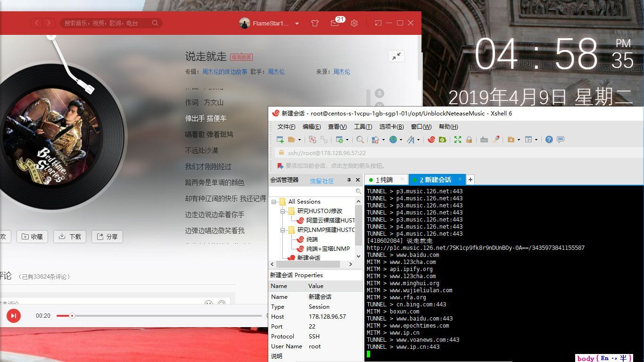Click the Reconnect chain icon in Xshell toolbar

coord(324,140)
